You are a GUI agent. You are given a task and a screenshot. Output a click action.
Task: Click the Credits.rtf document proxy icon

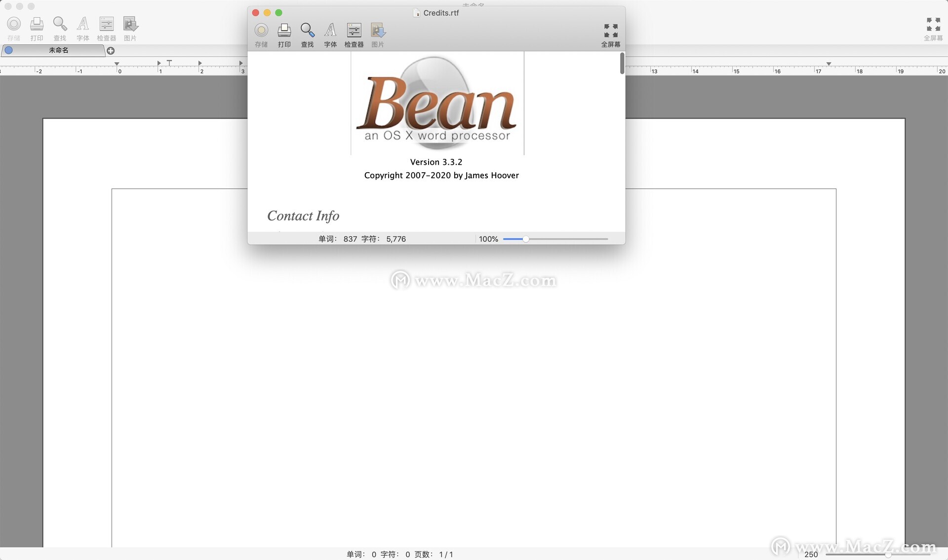417,13
